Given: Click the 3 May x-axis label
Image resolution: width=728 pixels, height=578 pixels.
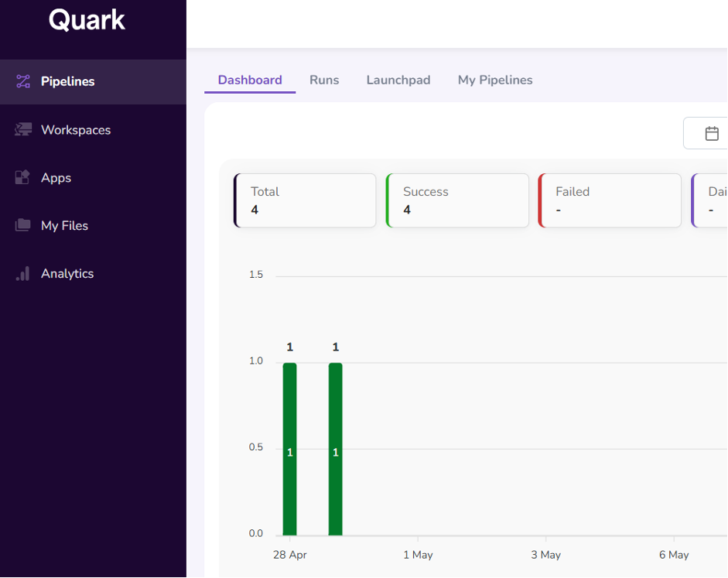Looking at the screenshot, I should 545,555.
